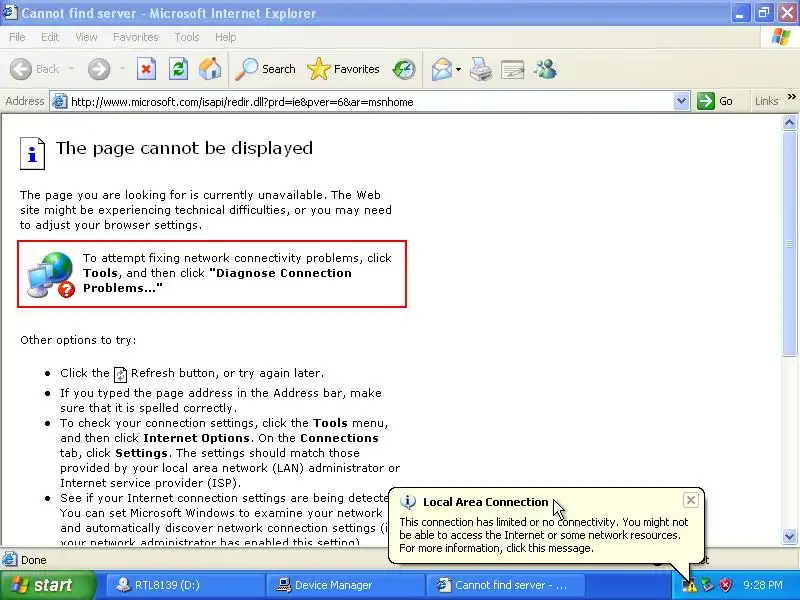This screenshot has width=800, height=600.
Task: Open the History toolbar icon
Action: tap(404, 69)
